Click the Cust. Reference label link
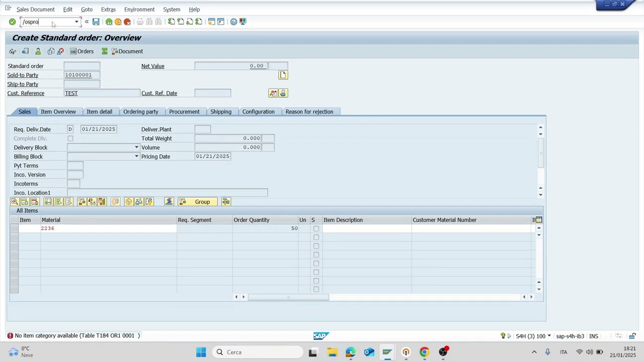 click(26, 93)
